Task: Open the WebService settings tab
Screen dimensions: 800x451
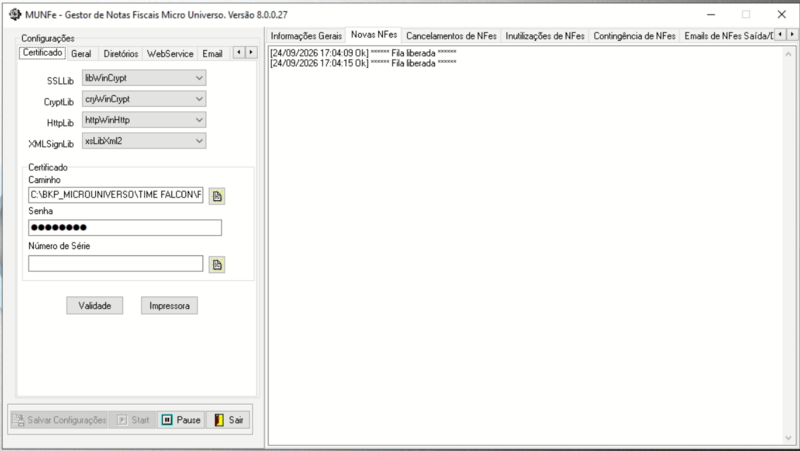Action: click(170, 54)
